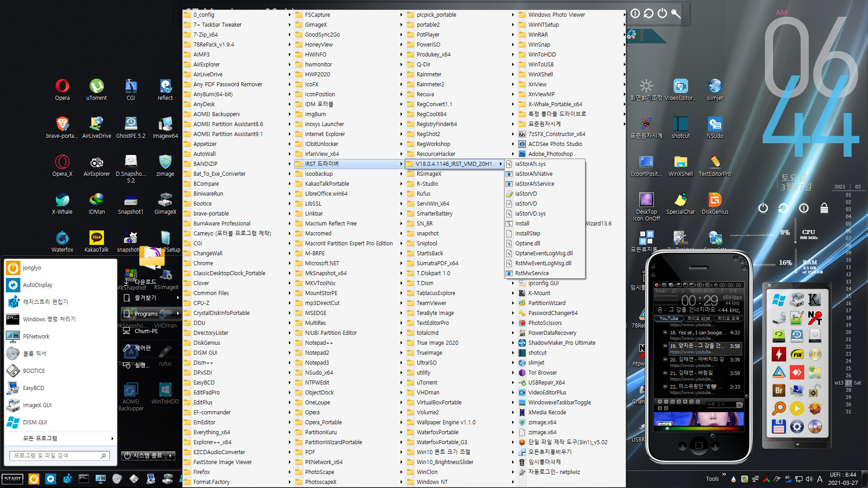868x488 pixels.
Task: Open the Chrome menu folder
Action: click(x=238, y=263)
